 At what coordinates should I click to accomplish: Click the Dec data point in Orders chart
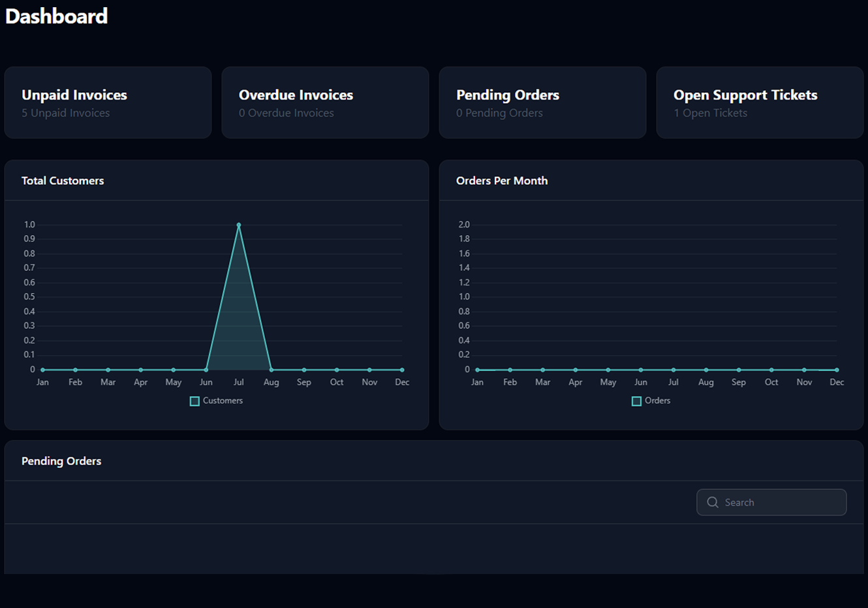(x=837, y=370)
